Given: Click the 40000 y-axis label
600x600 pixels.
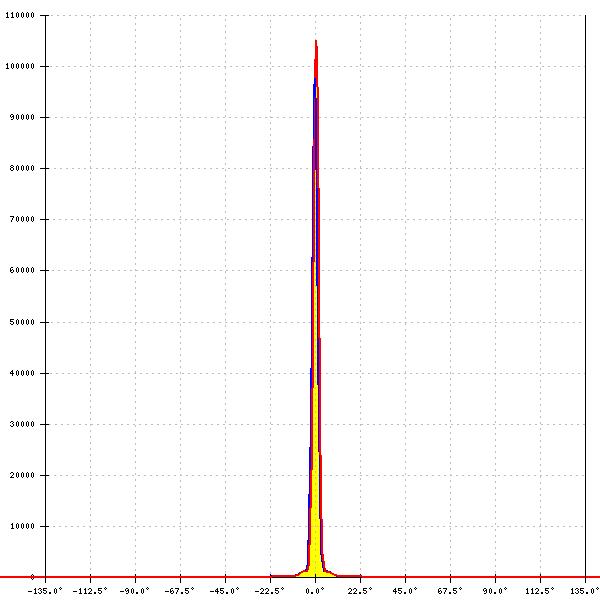Looking at the screenshot, I should point(22,373).
